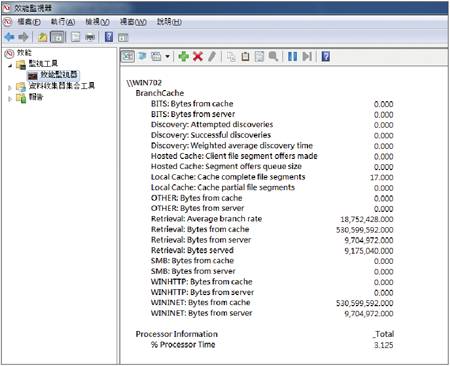Open the 執行(A) menu
The width and height of the screenshot is (450, 366).
63,22
